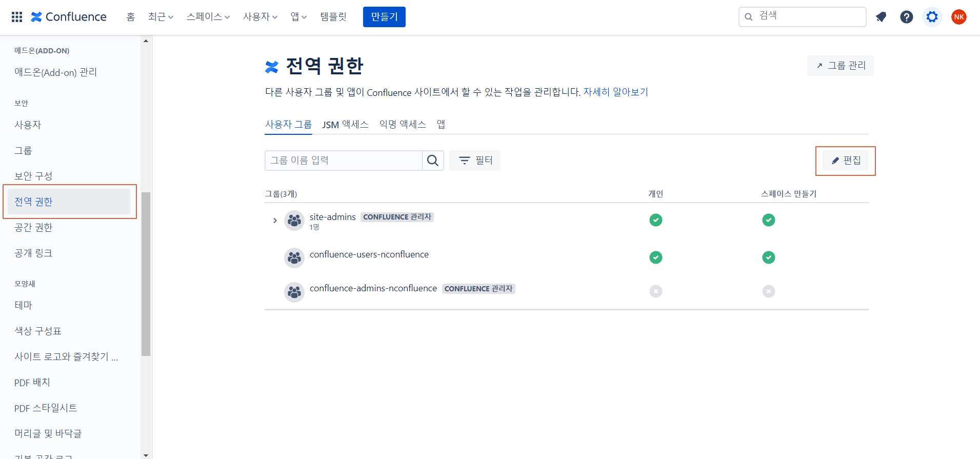Click the sidebar scrollbar thumb
980x459 pixels.
pyautogui.click(x=146, y=274)
